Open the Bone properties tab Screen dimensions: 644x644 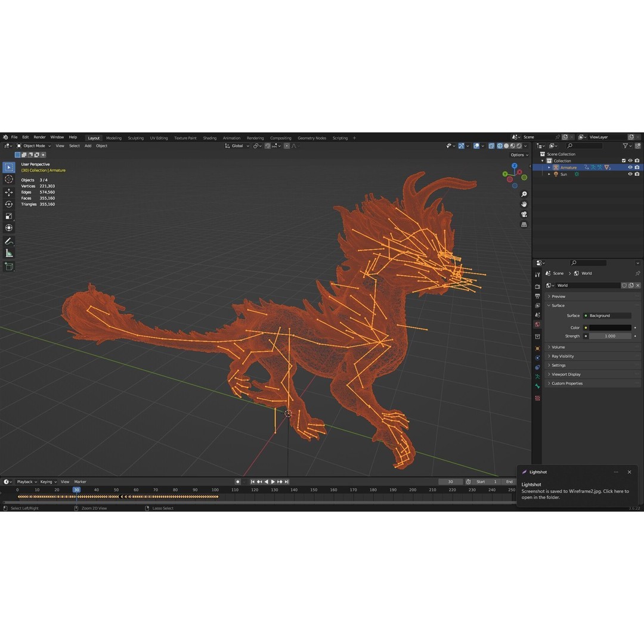(x=537, y=386)
